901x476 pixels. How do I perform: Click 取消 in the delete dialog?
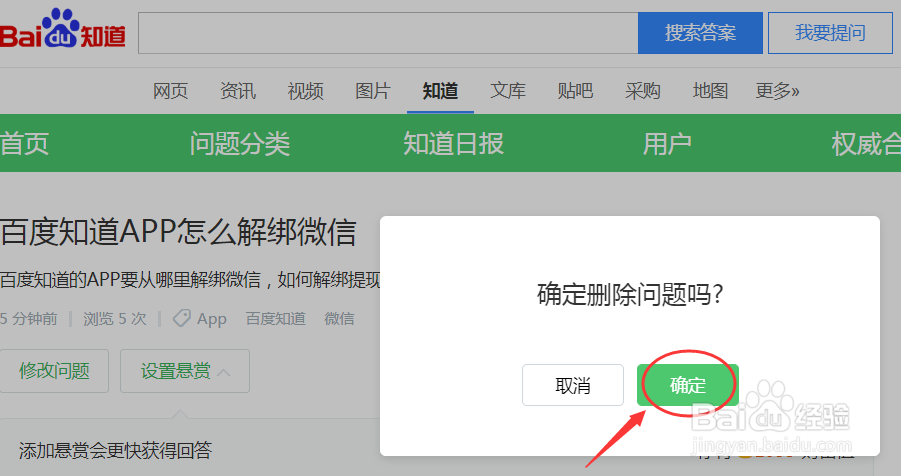coord(573,385)
